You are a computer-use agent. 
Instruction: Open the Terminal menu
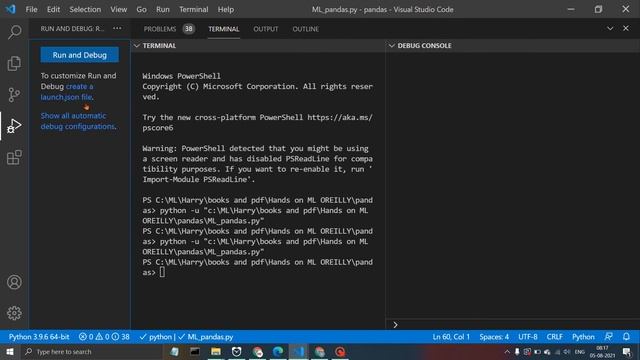(193, 9)
